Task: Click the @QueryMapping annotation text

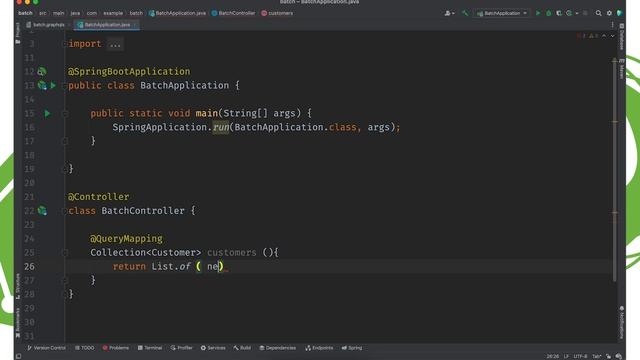Action: pos(127,238)
